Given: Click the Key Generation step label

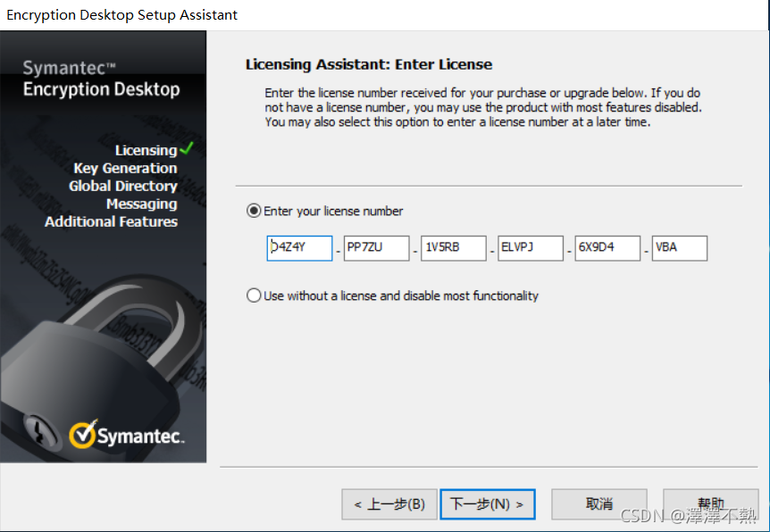Looking at the screenshot, I should tap(125, 169).
